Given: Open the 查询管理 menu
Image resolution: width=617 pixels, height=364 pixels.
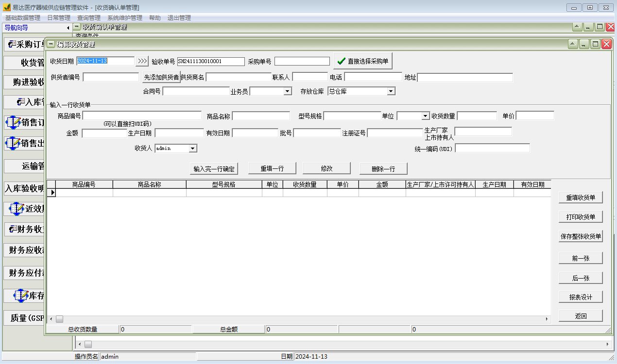Looking at the screenshot, I should (89, 18).
